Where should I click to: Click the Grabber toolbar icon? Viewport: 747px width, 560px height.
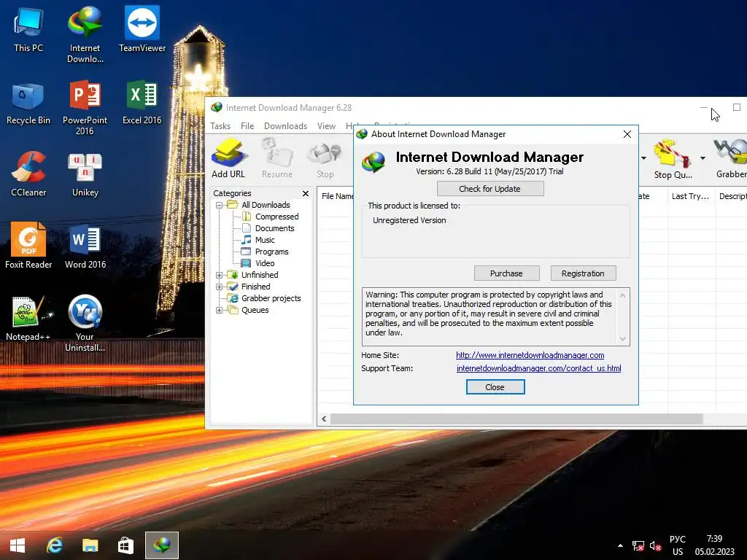pos(731,158)
